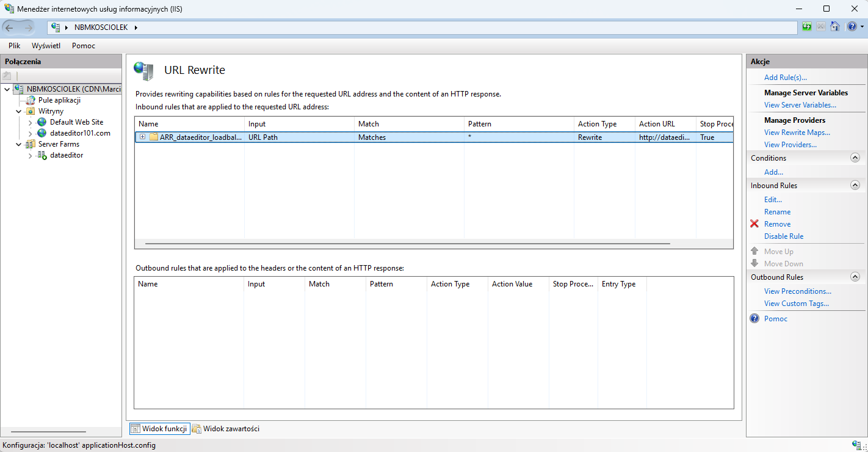Click the inbound rules horizontal scrollbar
The width and height of the screenshot is (868, 452).
[407, 244]
